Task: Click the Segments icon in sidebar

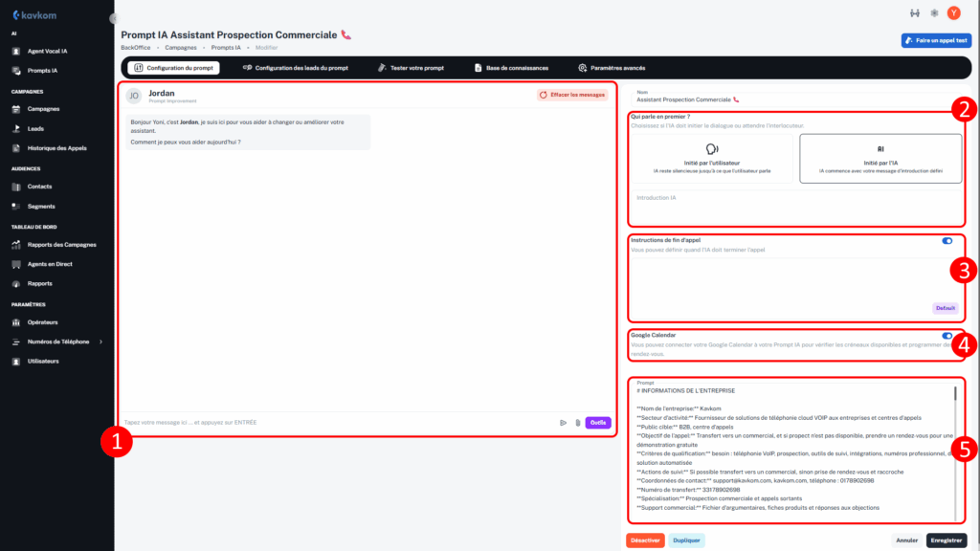Action: (17, 207)
